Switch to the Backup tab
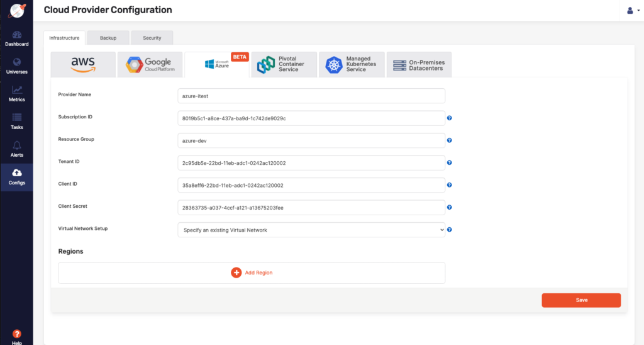The image size is (644, 345). tap(108, 38)
